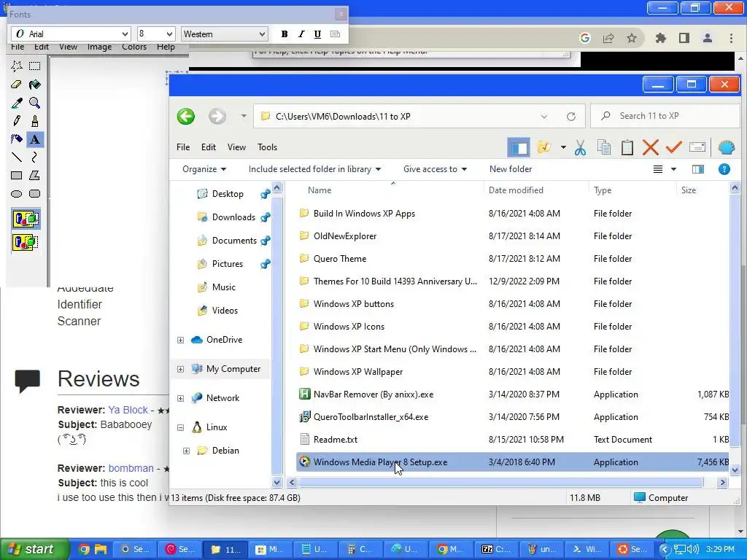Image resolution: width=747 pixels, height=560 pixels.
Task: Open the bombman reviewer link
Action: click(x=131, y=468)
